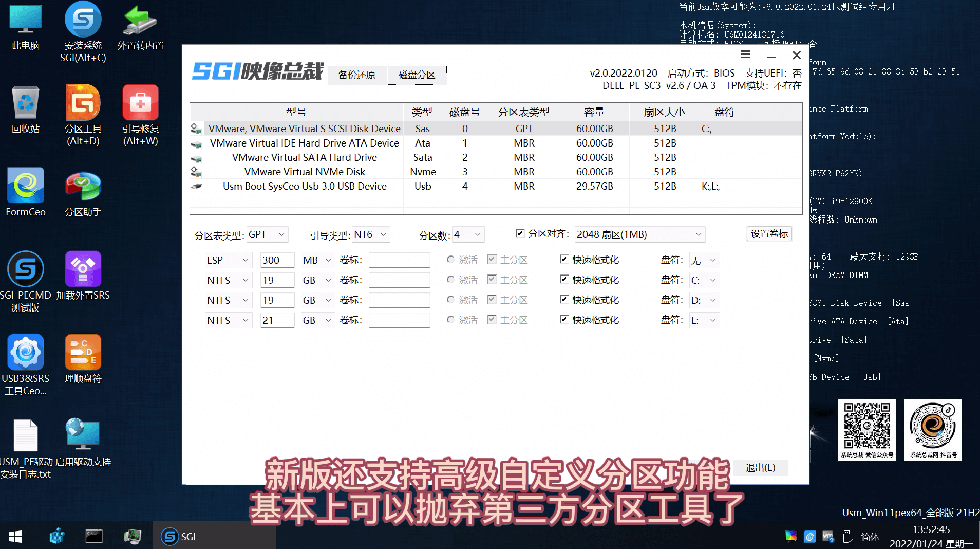Open the 此电脑 desktop icon
Viewport: 980px width, 549px height.
pyautogui.click(x=26, y=27)
